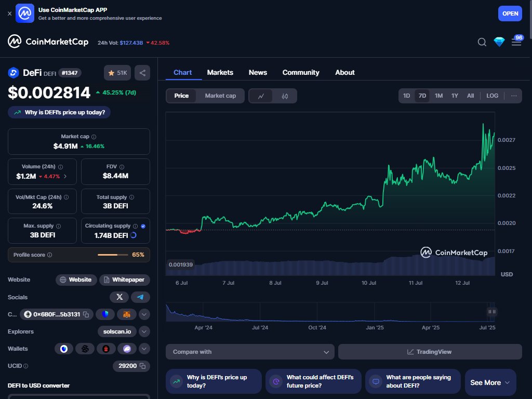Set chart range to 1Y
The image size is (532, 399).
click(x=455, y=96)
